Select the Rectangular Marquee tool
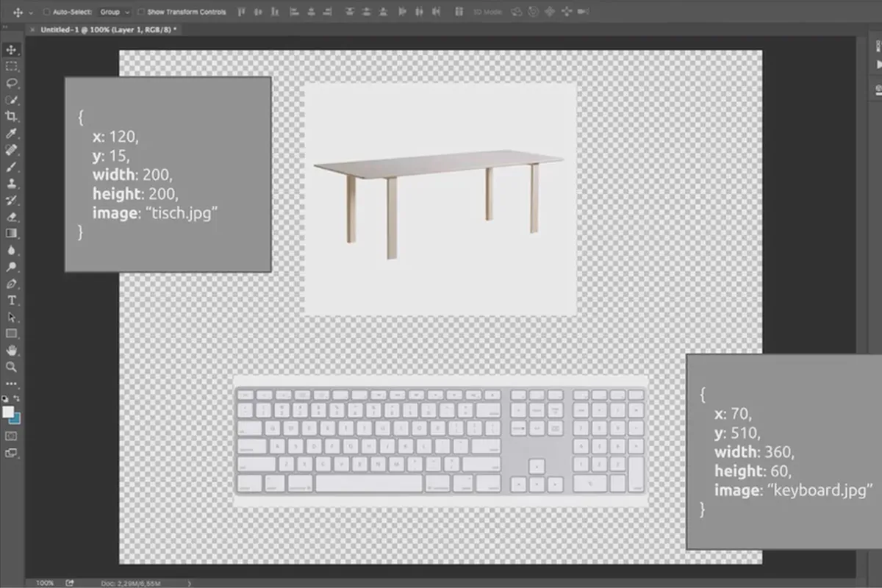 pos(12,66)
